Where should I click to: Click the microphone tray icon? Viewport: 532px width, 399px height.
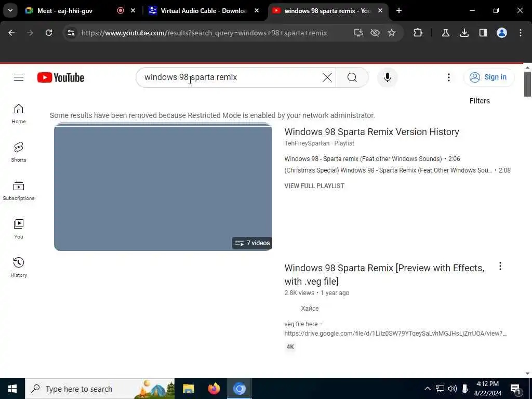[465, 389]
